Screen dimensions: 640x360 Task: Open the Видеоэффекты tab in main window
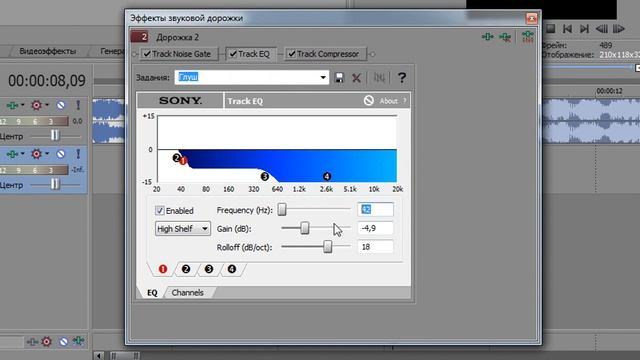(48, 51)
